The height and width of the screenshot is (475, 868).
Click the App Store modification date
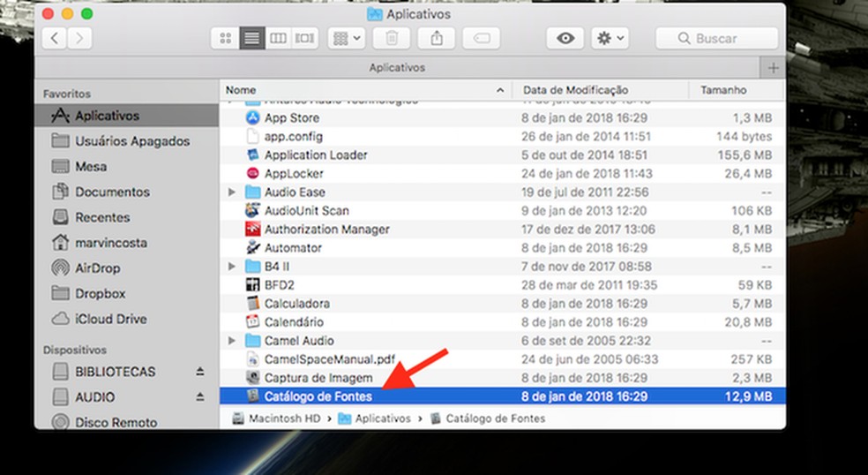point(584,117)
